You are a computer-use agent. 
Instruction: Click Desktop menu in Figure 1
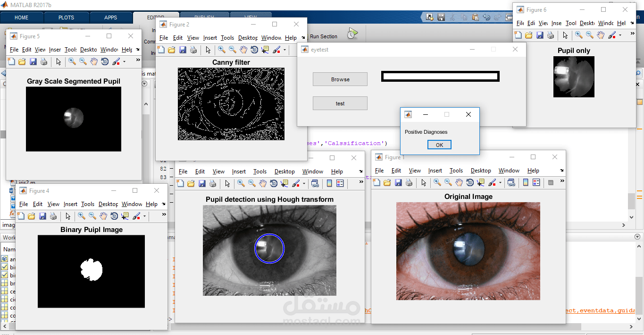(481, 171)
